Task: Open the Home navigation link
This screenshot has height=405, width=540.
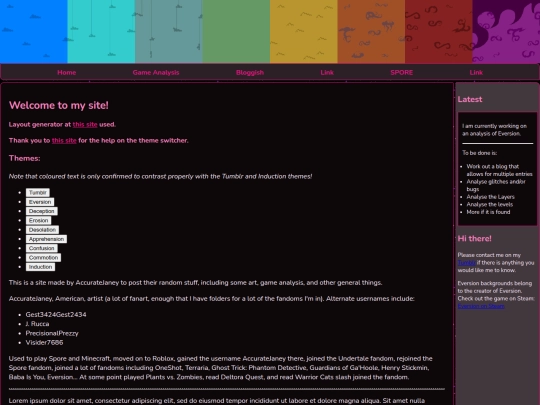Action: click(x=66, y=72)
